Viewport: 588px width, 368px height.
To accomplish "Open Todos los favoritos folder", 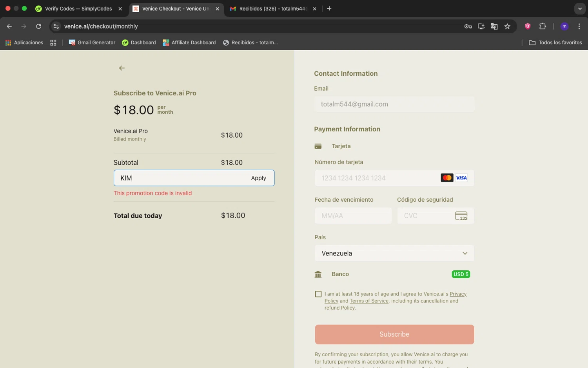I will 555,42.
